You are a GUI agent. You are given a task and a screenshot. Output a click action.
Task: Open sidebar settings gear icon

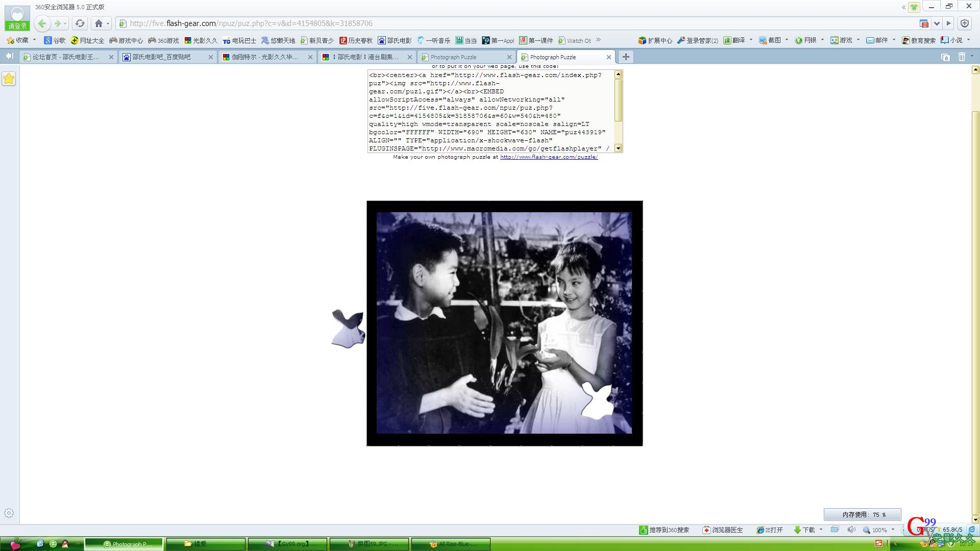point(9,513)
